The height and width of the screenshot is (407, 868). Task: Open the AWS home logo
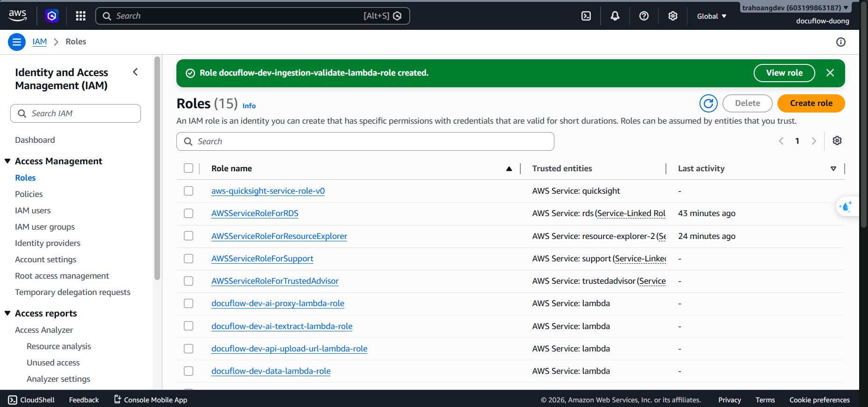click(x=18, y=16)
